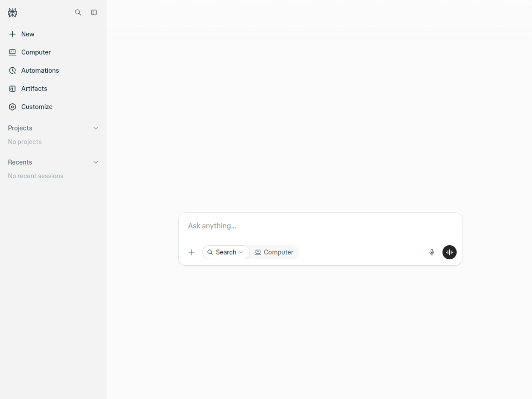This screenshot has width=532, height=399.
Task: Click the No projects text
Action: click(x=25, y=142)
